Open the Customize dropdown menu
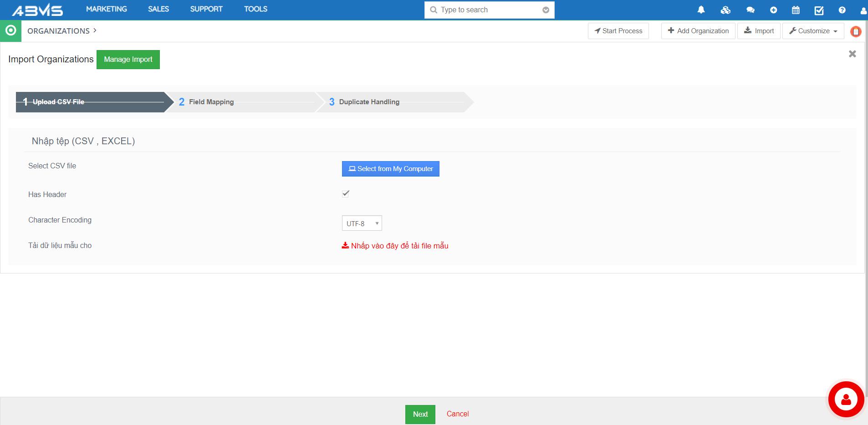The image size is (868, 425). point(813,31)
